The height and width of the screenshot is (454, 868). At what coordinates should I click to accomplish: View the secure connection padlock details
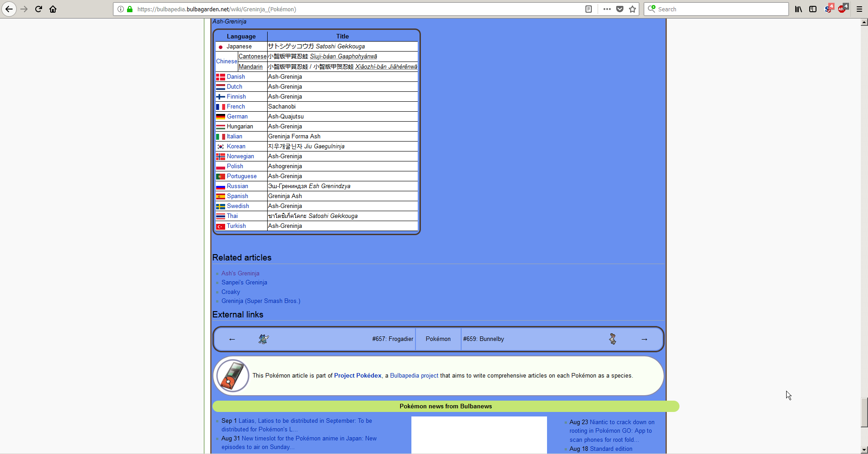[x=130, y=9]
